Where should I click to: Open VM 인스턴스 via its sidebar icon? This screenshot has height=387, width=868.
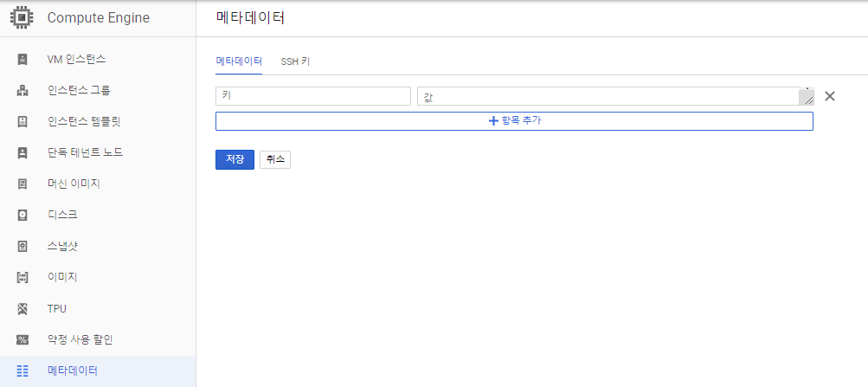point(23,59)
